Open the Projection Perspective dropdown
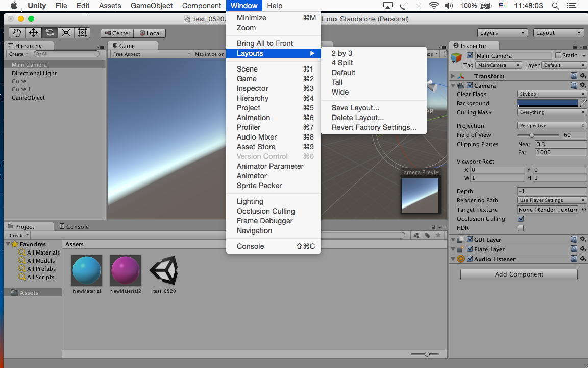This screenshot has height=368, width=588. pyautogui.click(x=551, y=126)
